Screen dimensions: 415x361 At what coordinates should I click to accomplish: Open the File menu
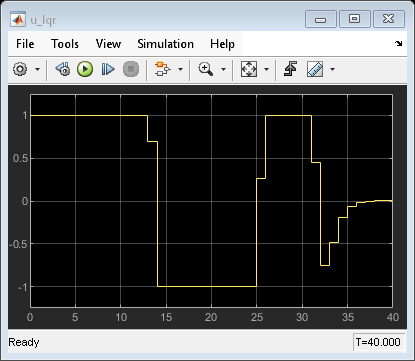point(25,44)
